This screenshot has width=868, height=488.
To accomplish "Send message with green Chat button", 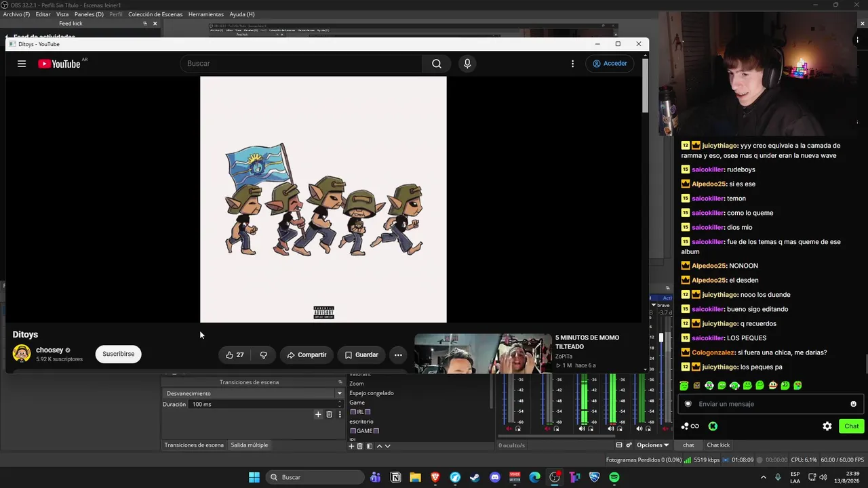I will point(852,426).
